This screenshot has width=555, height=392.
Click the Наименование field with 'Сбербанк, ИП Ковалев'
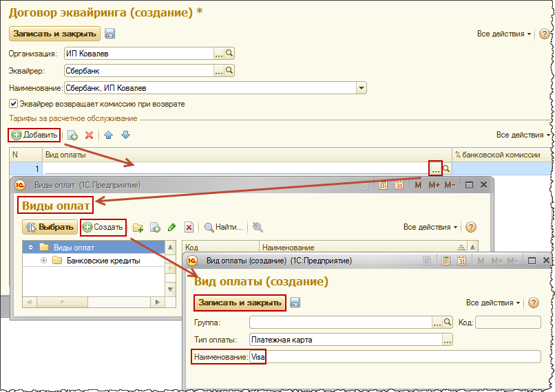pos(210,87)
